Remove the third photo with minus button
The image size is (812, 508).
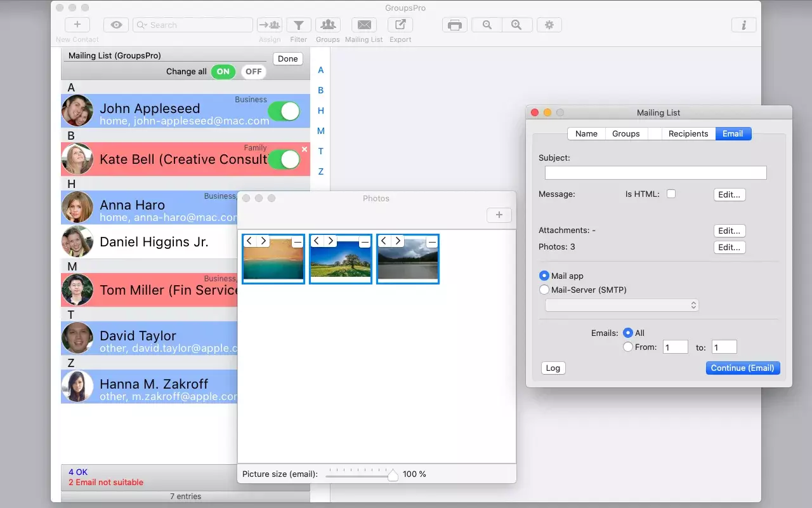pos(432,242)
